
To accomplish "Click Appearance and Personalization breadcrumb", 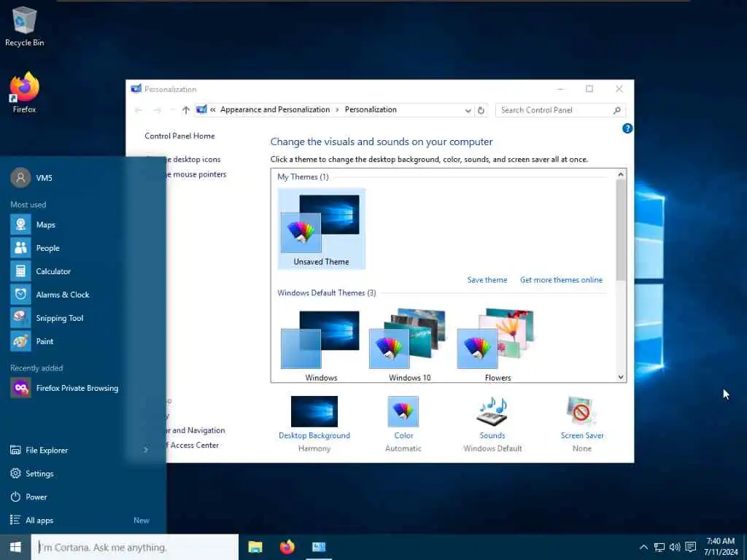I will [275, 109].
